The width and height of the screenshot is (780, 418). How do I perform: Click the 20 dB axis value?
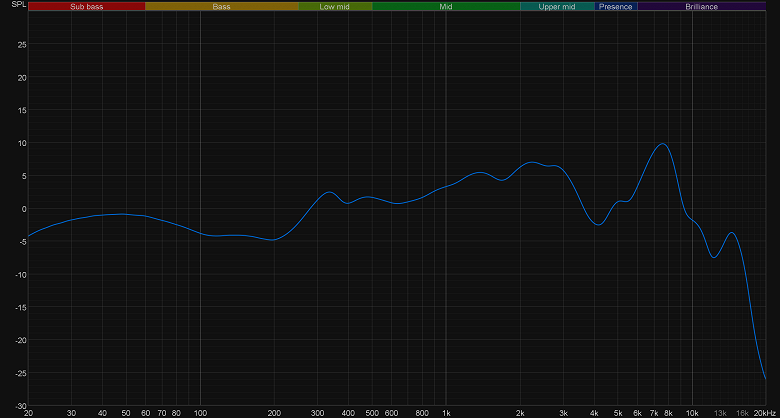pos(22,77)
